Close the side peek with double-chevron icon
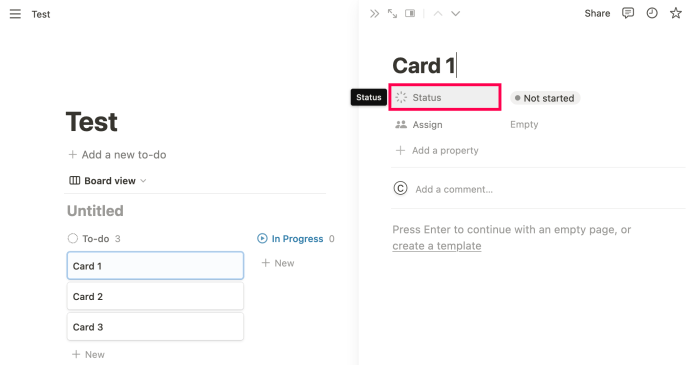This screenshot has width=690, height=365. [x=374, y=14]
